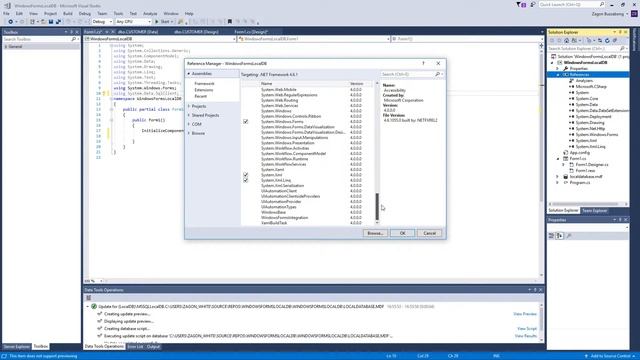
Task: Select Framework under Assemblies
Action: tap(204, 84)
